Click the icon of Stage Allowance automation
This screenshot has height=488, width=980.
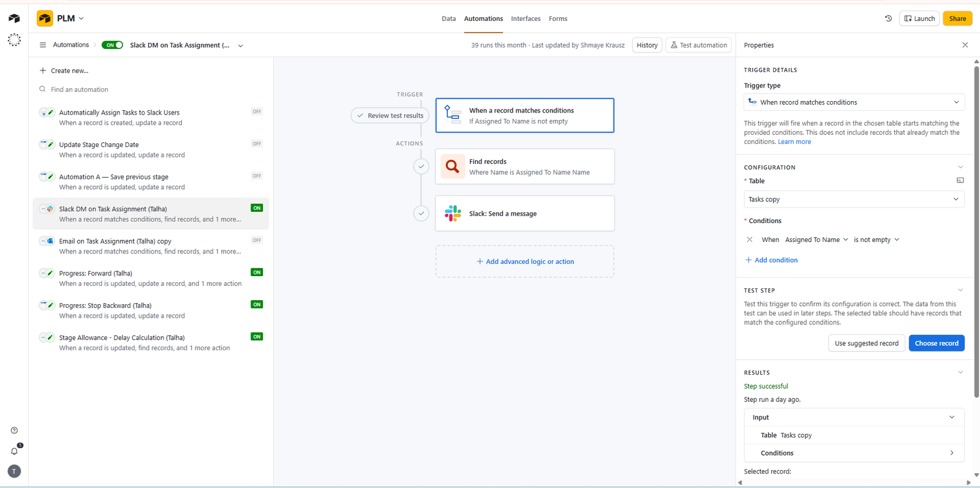click(x=47, y=337)
